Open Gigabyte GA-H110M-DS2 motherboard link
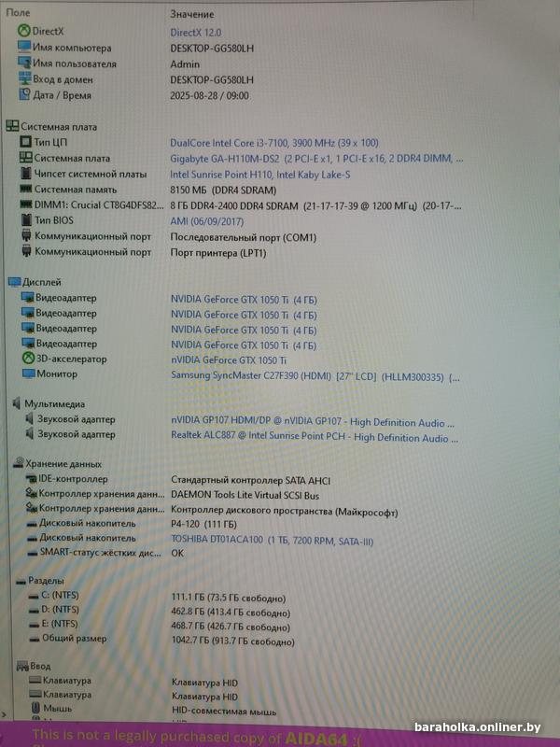560x747 pixels. pos(316,159)
